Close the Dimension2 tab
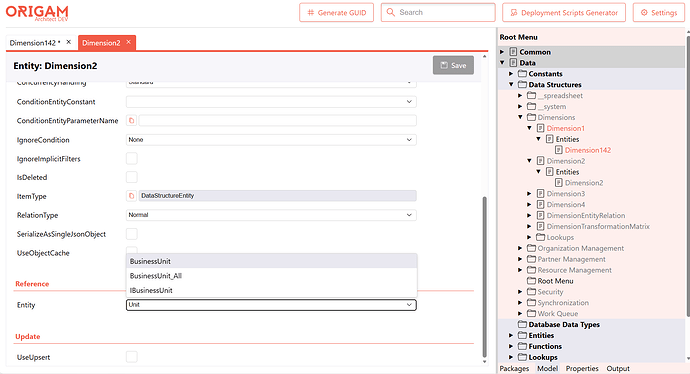The image size is (690, 374). coord(128,42)
